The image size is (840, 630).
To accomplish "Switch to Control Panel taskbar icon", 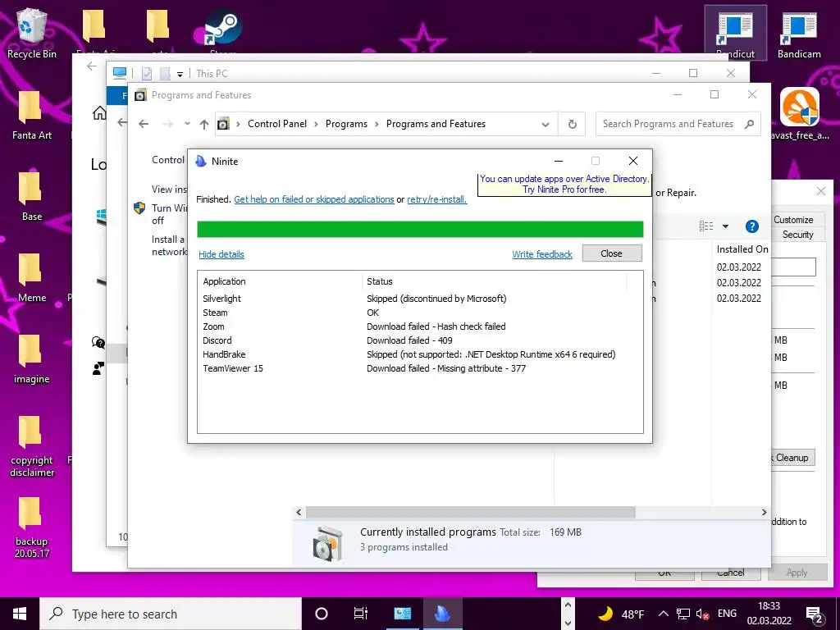I will click(x=402, y=614).
